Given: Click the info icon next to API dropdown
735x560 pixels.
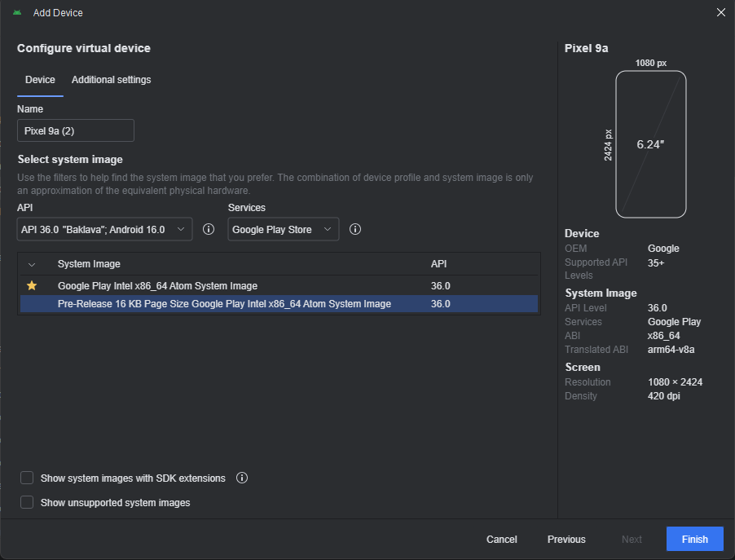Looking at the screenshot, I should 209,230.
